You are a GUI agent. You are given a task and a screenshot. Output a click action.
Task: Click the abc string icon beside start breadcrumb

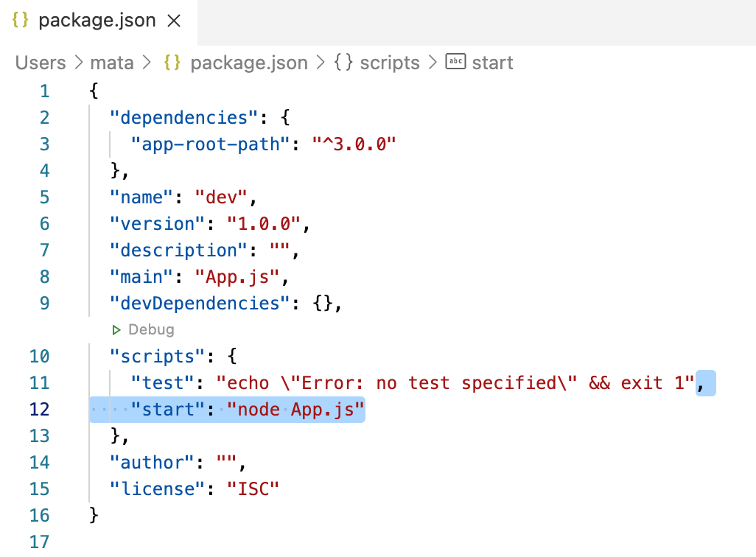click(x=455, y=62)
